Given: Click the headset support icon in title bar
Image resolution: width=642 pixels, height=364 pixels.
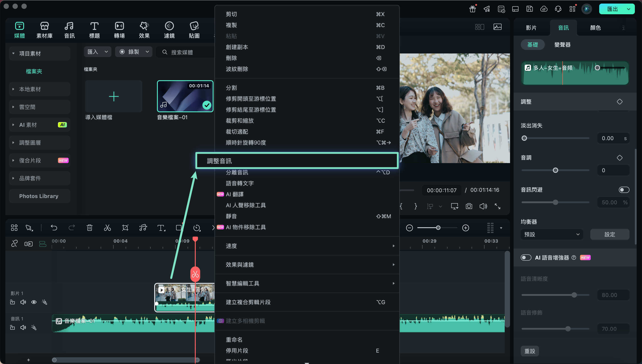Looking at the screenshot, I should click(558, 9).
